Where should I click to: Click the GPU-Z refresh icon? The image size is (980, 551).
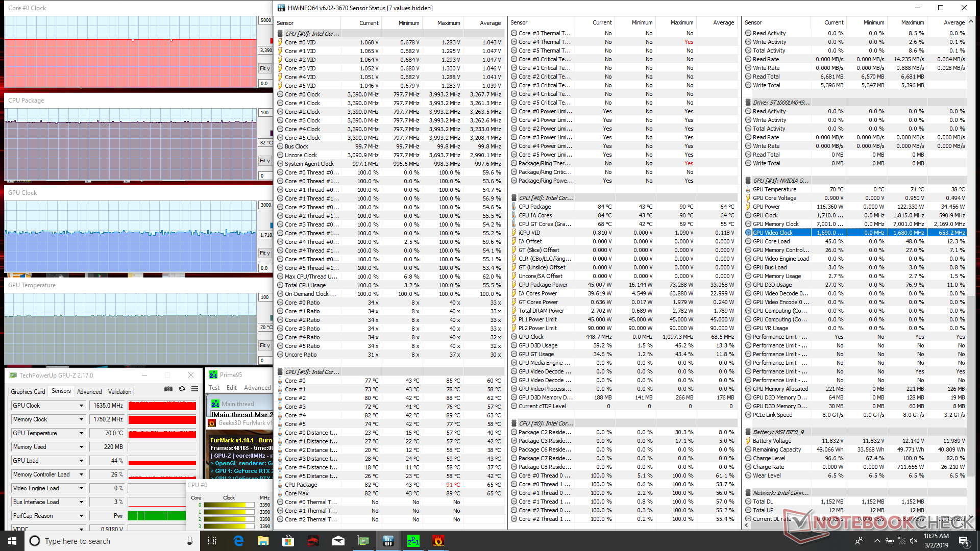[182, 389]
